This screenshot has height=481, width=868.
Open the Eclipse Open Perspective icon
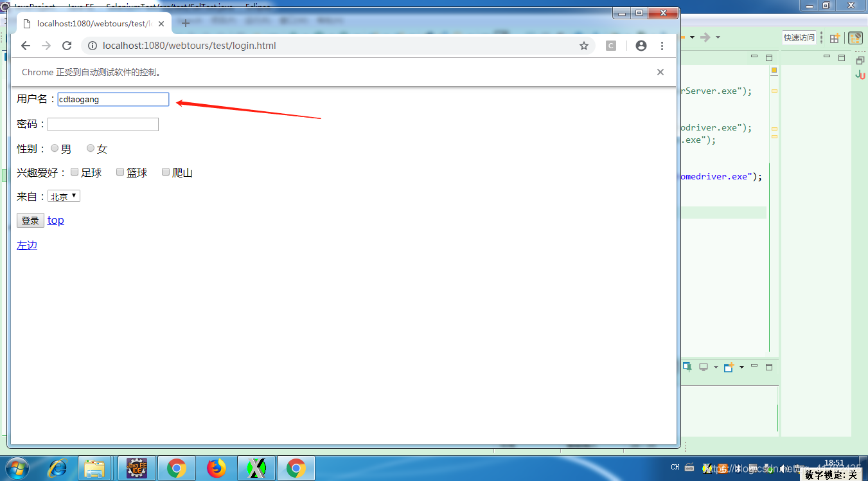pos(835,38)
